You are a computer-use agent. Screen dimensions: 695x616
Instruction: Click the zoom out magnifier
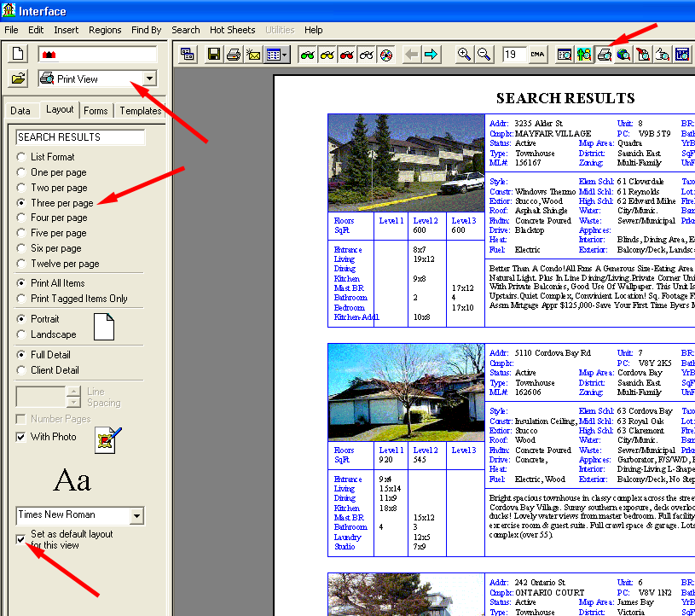tap(484, 55)
